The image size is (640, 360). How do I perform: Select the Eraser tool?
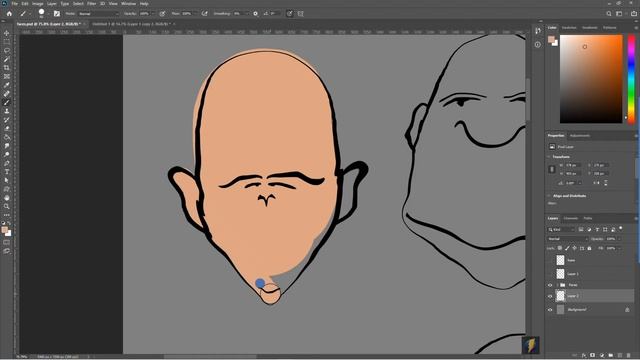7,129
